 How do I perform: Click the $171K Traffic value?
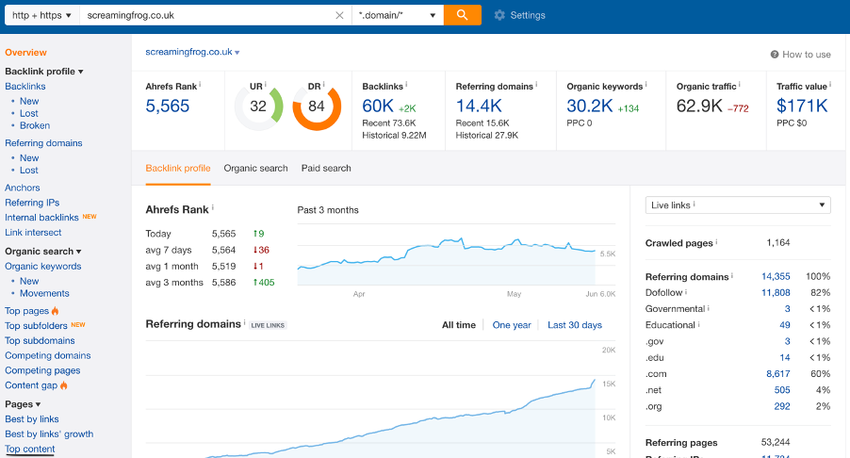802,106
